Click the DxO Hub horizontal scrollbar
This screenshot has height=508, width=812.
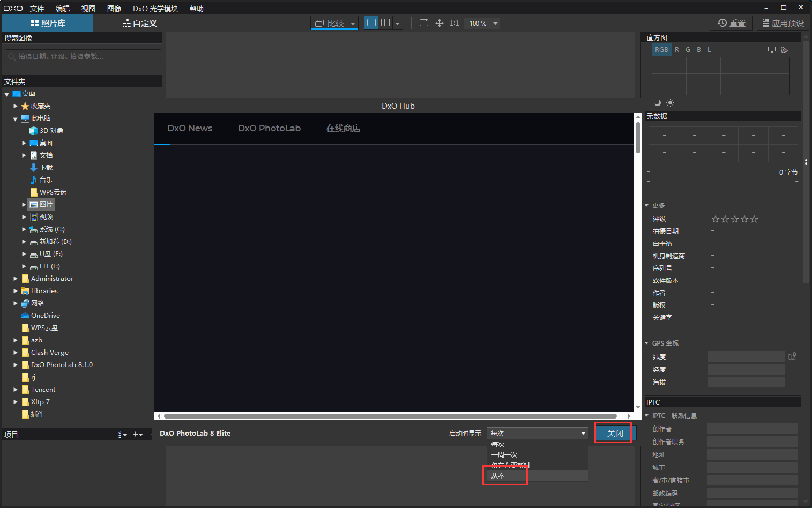[x=394, y=416]
